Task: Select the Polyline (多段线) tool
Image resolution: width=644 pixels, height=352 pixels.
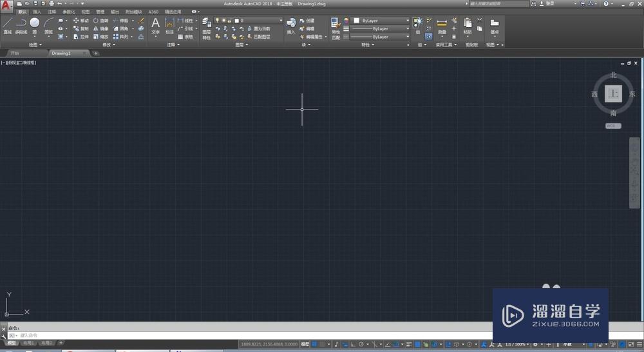Action: 21,26
